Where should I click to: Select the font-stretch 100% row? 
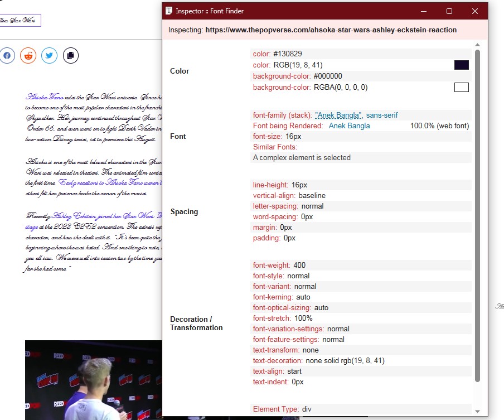[x=361, y=318]
